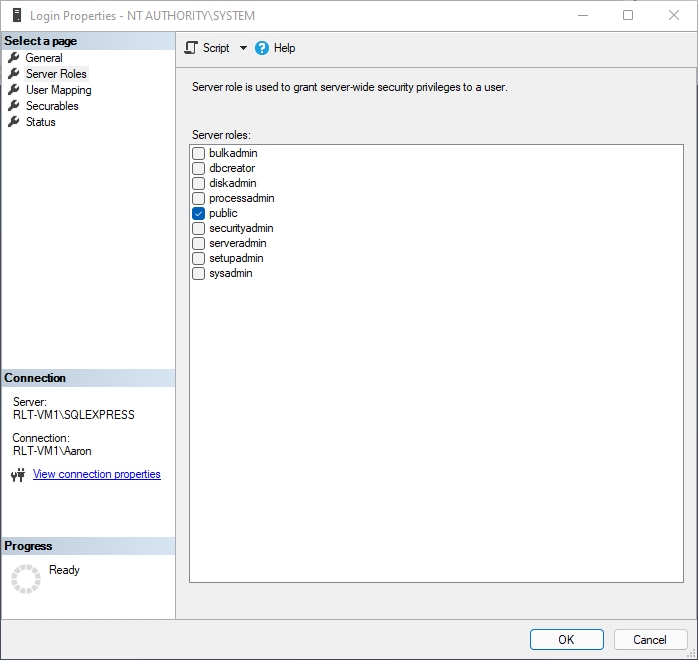
Task: Enable the dbcreator server role
Action: click(199, 168)
